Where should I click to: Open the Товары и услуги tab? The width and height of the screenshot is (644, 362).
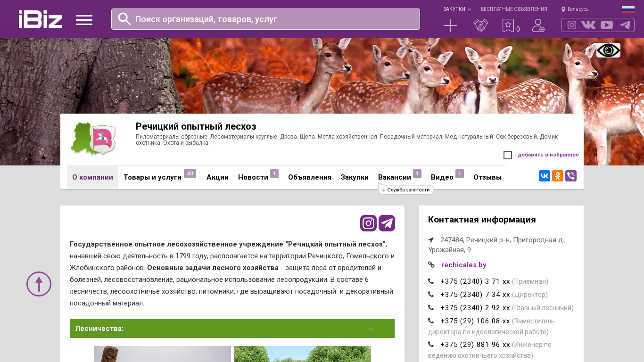(152, 177)
